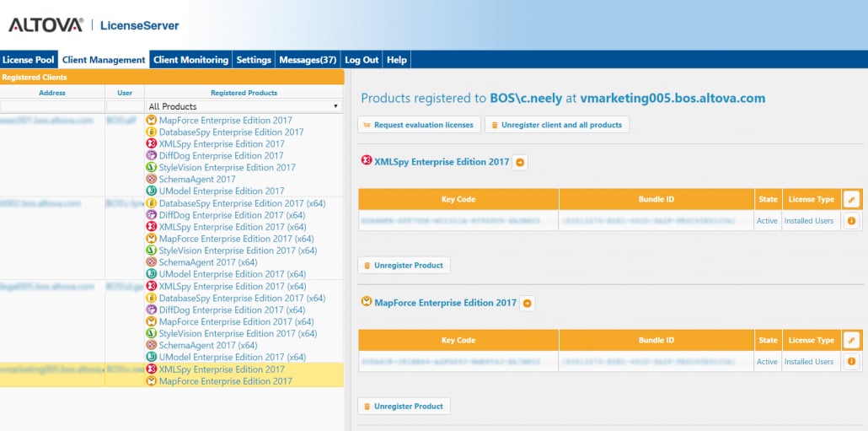Image resolution: width=868 pixels, height=431 pixels.
Task: Click Unregister client and all products
Action: point(557,125)
